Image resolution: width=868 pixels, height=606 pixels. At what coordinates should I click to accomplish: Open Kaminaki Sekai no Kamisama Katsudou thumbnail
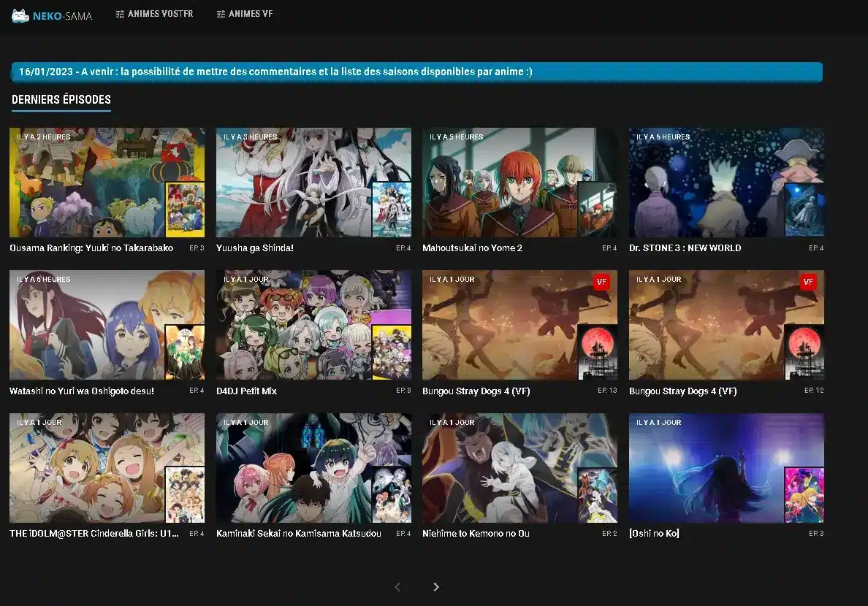pos(313,468)
